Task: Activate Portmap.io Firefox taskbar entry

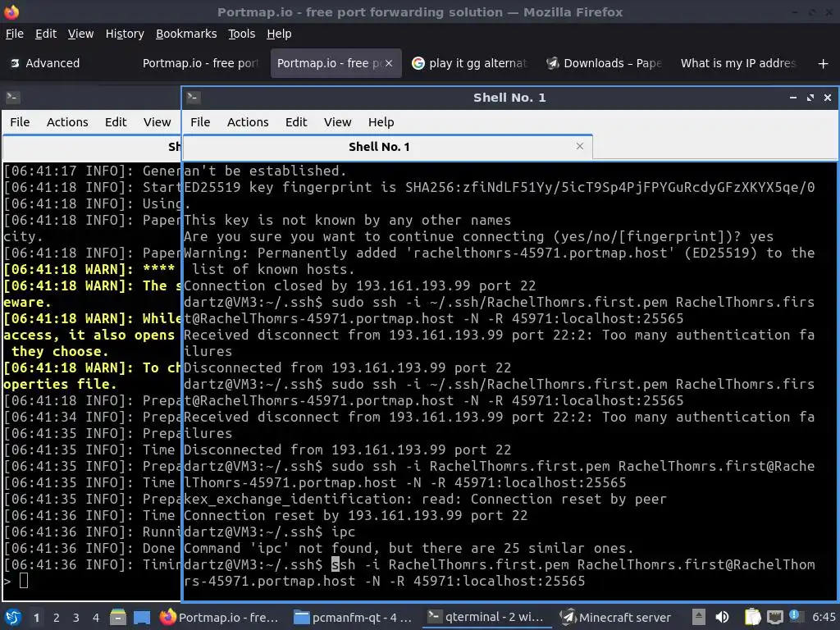Action: [x=220, y=617]
